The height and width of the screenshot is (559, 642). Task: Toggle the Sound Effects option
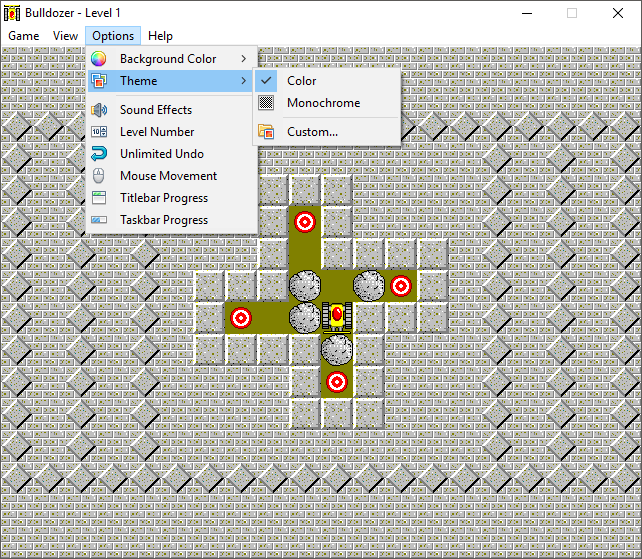tap(172, 110)
